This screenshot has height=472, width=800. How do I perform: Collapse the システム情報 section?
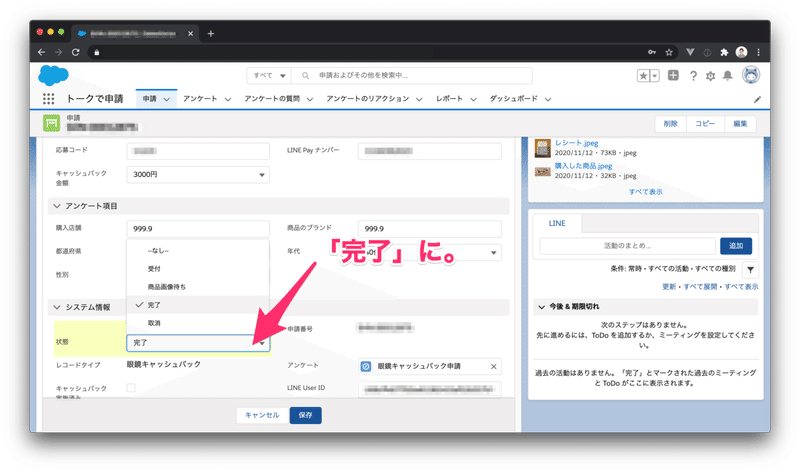coord(57,307)
